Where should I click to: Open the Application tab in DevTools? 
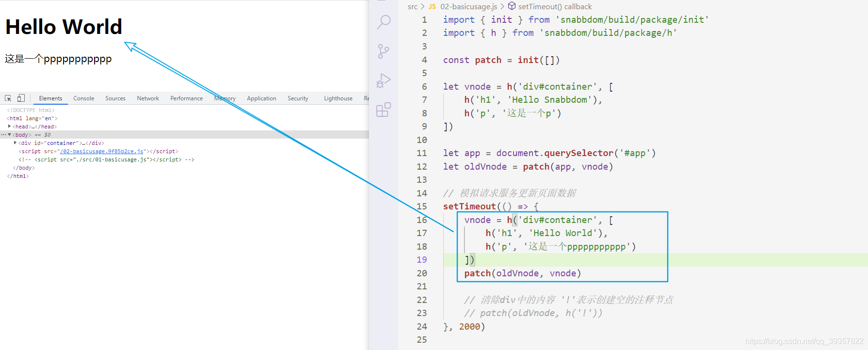pyautogui.click(x=261, y=98)
